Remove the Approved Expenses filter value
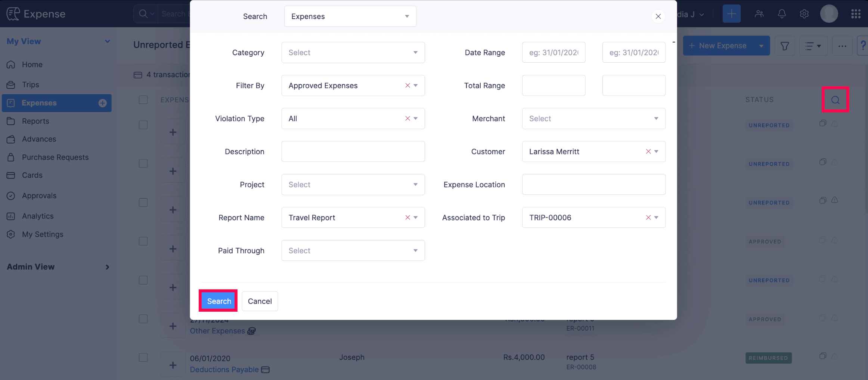 [407, 85]
